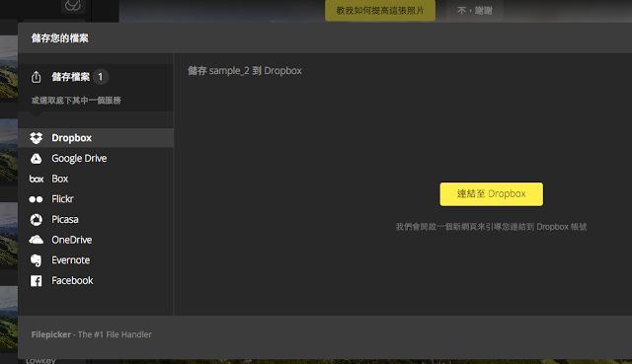Click the Facebook logo icon
This screenshot has width=632, height=364.
(36, 281)
